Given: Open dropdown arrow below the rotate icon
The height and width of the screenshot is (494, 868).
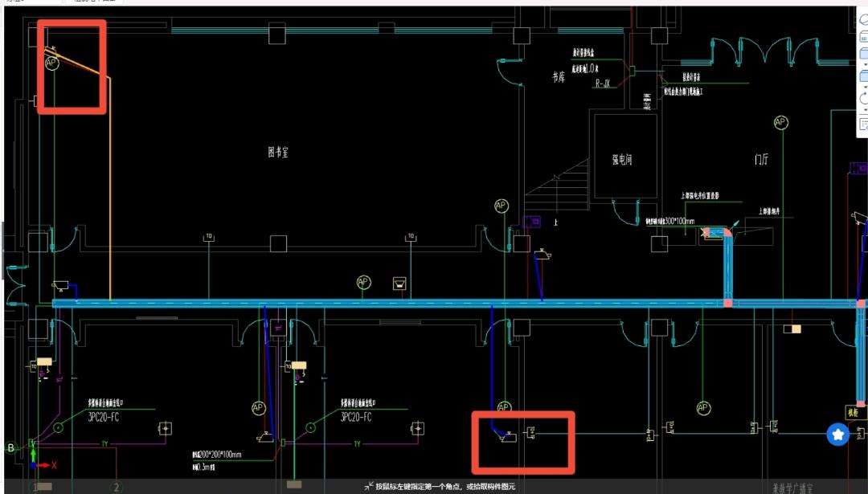Looking at the screenshot, I should tap(865, 109).
